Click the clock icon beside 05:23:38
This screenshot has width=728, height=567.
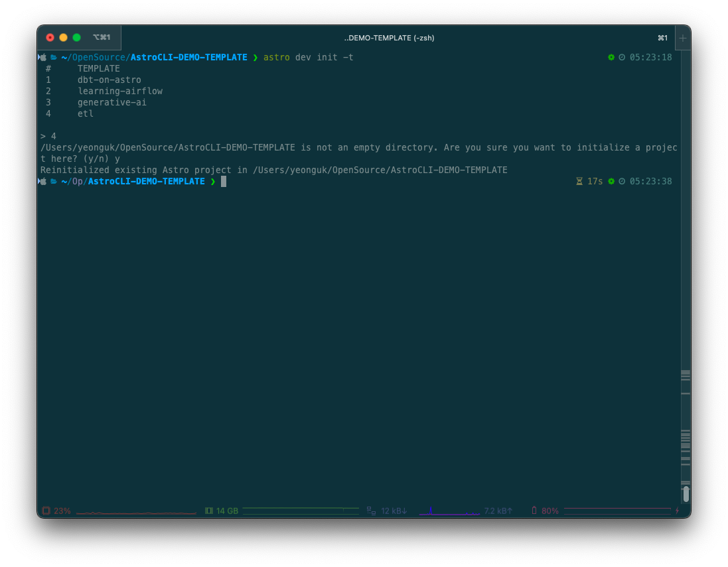pyautogui.click(x=622, y=182)
